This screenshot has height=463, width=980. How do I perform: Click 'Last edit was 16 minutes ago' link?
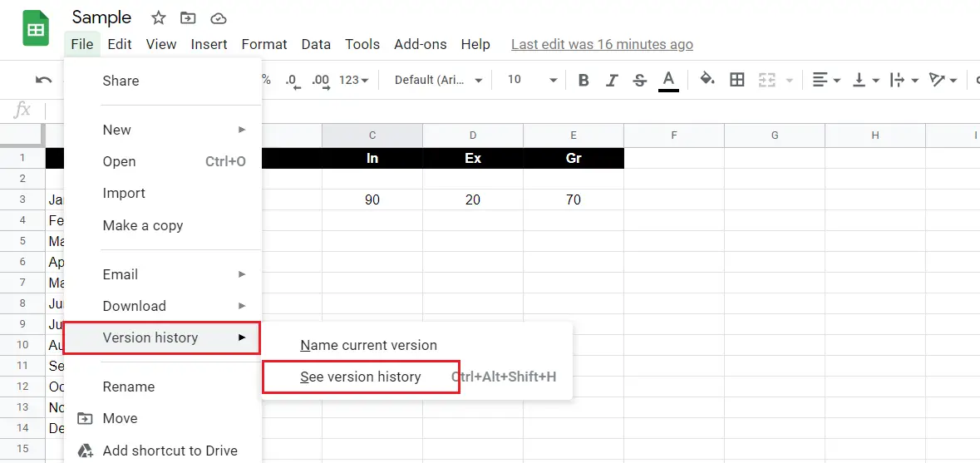tap(602, 44)
